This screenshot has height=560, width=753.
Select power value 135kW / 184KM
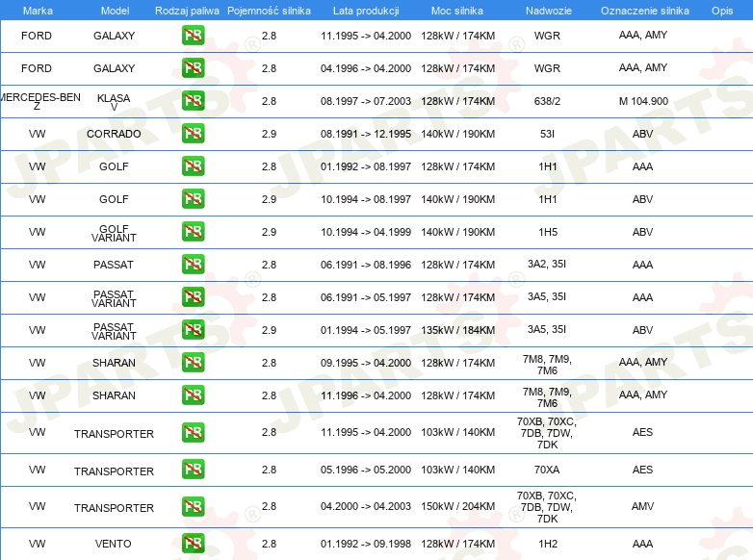[458, 330]
